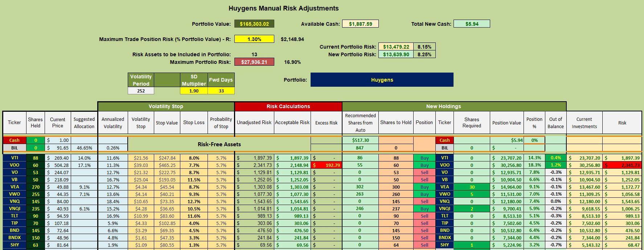Select VNQ annualized volatility 18.4%
This screenshot has width=644, height=250.
tap(113, 201)
